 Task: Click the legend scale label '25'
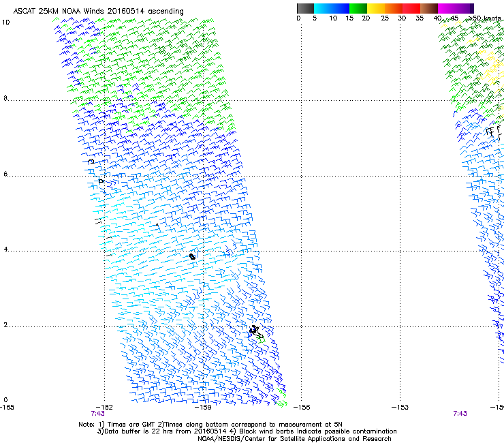coord(385,18)
